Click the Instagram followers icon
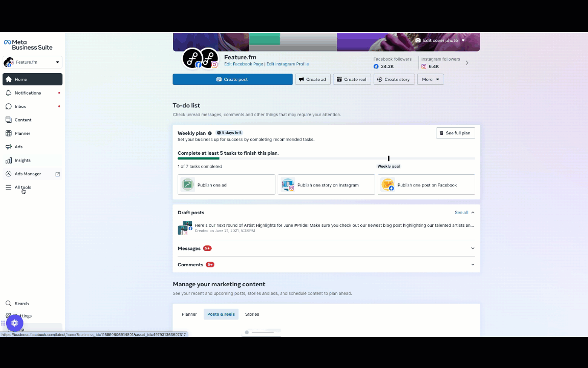This screenshot has height=368, width=588. 424,66
